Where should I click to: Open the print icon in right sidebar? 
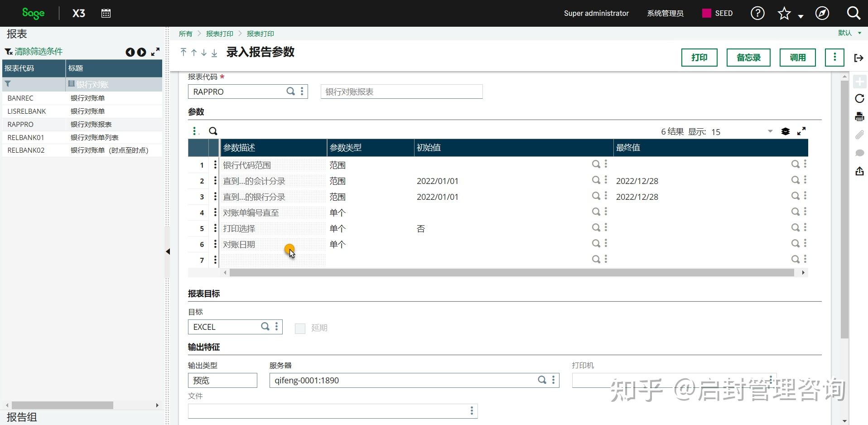859,116
